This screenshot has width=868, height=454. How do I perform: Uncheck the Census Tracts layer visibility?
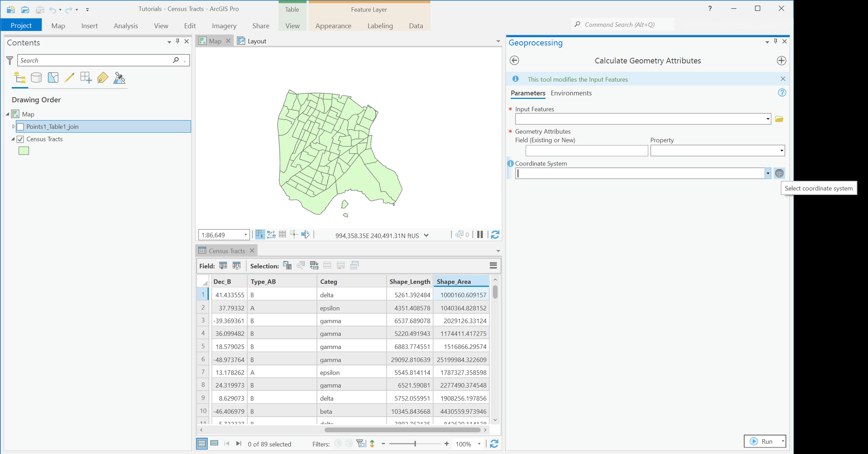tap(20, 139)
